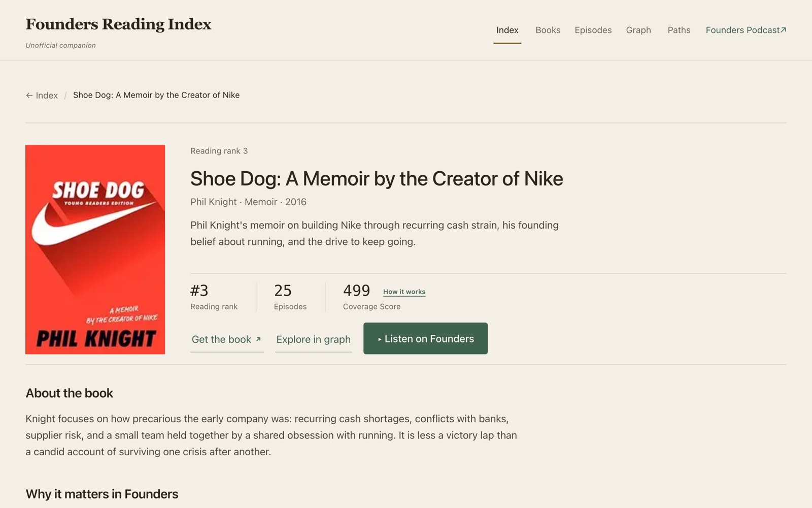Click the 'Phil Knight · Memoir · 2016' byline
This screenshot has height=508, width=812.
(248, 202)
